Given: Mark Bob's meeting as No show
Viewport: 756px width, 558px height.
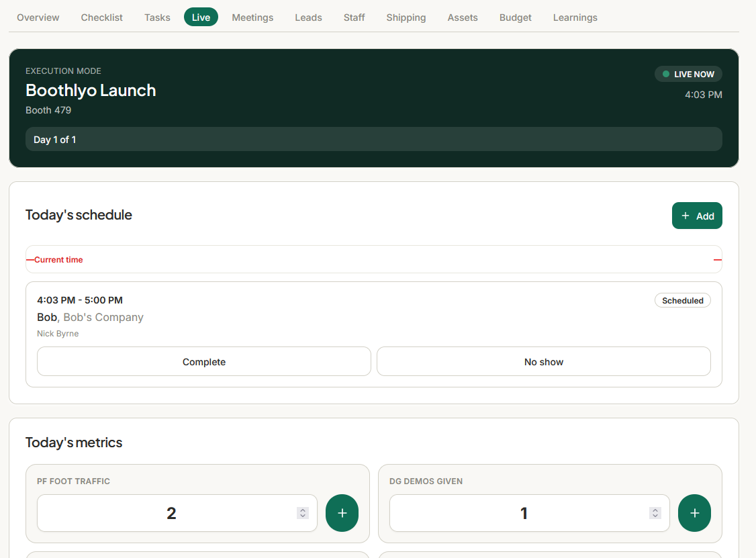Looking at the screenshot, I should (x=544, y=361).
